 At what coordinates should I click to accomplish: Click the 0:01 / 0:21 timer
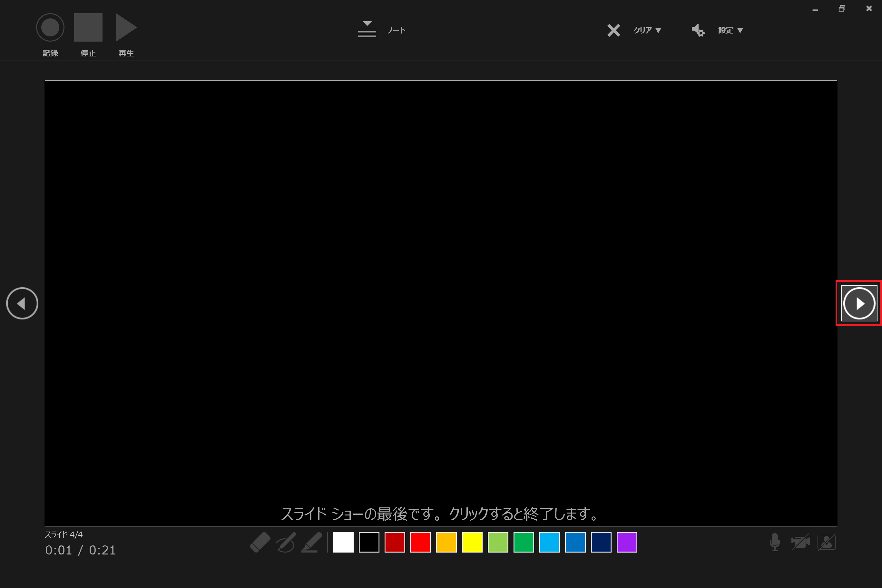click(x=81, y=550)
